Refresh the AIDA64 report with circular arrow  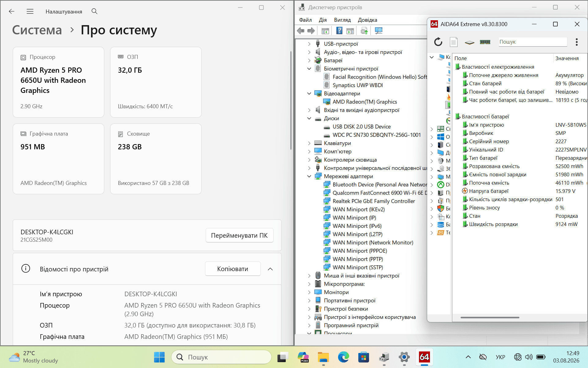coord(438,42)
